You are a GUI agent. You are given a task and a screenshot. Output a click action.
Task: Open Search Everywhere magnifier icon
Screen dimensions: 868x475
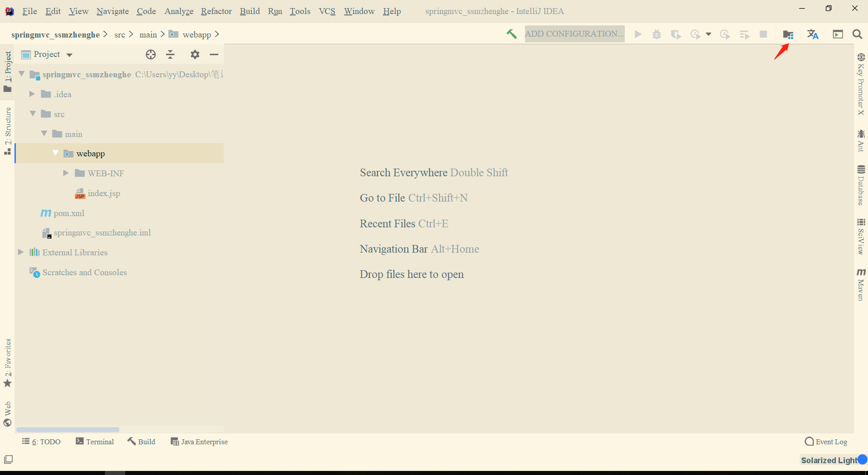857,34
